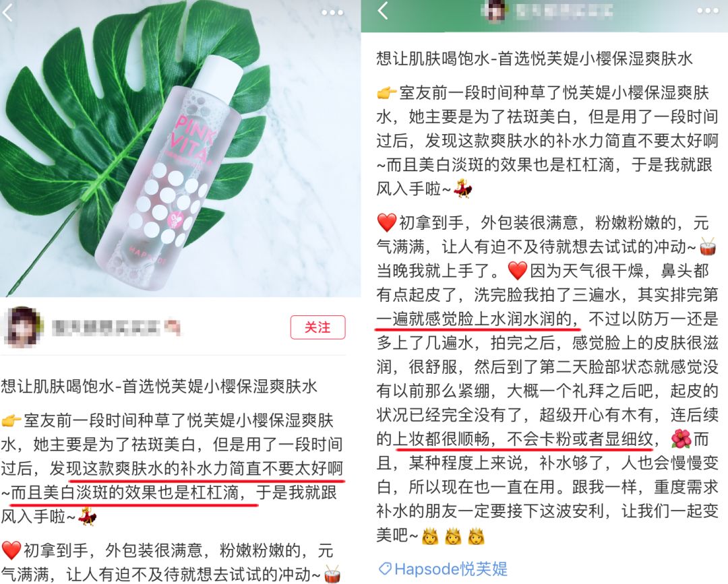This screenshot has width=728, height=584.
Task: Tap the dancer emoji after 风入手啦 on left
Action: point(87,517)
